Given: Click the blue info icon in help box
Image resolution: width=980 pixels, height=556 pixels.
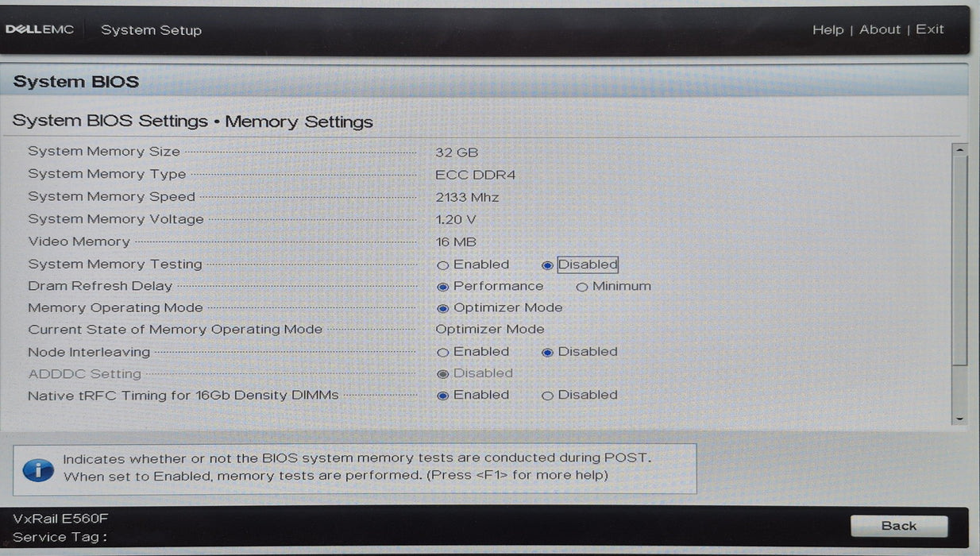Looking at the screenshot, I should (x=38, y=469).
